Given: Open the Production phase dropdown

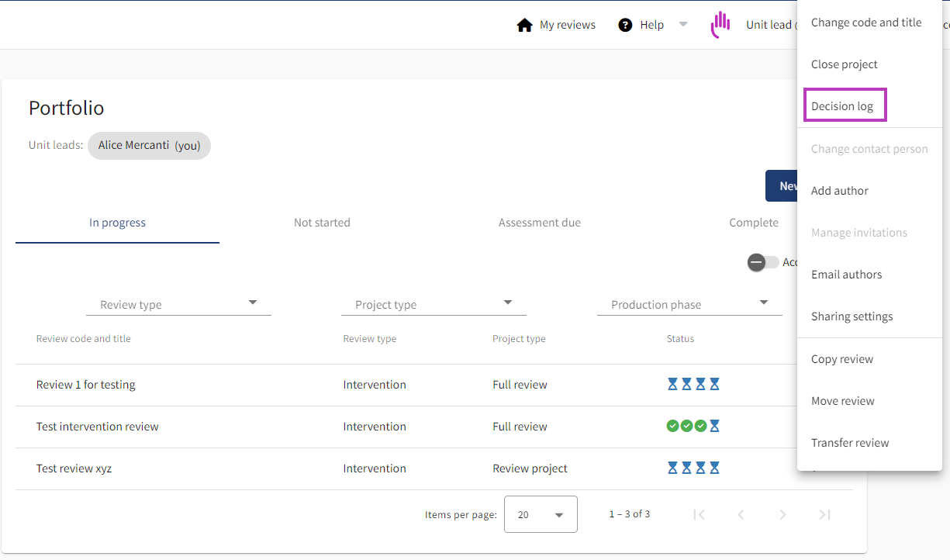Looking at the screenshot, I should [x=689, y=304].
